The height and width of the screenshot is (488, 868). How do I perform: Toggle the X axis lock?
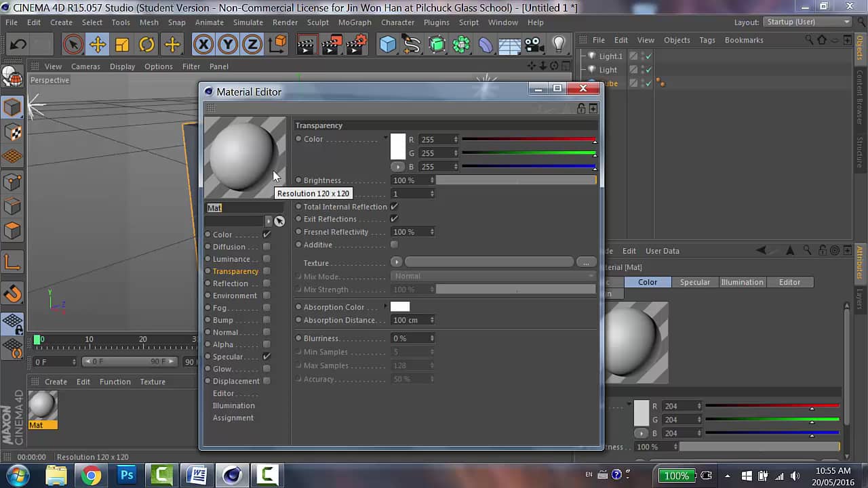pos(203,45)
